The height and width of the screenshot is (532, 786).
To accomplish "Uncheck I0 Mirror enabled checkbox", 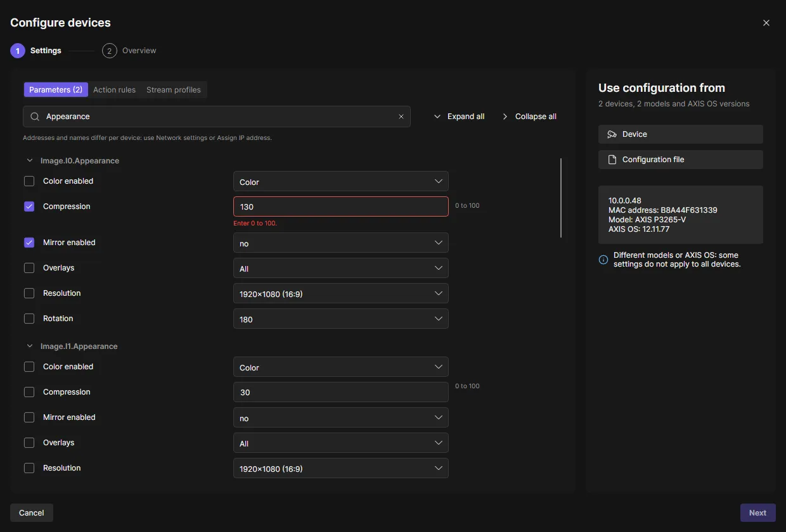I will [x=29, y=243].
